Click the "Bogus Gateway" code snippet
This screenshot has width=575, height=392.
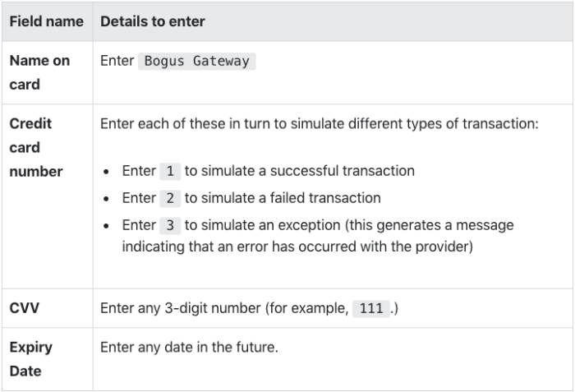pos(196,61)
